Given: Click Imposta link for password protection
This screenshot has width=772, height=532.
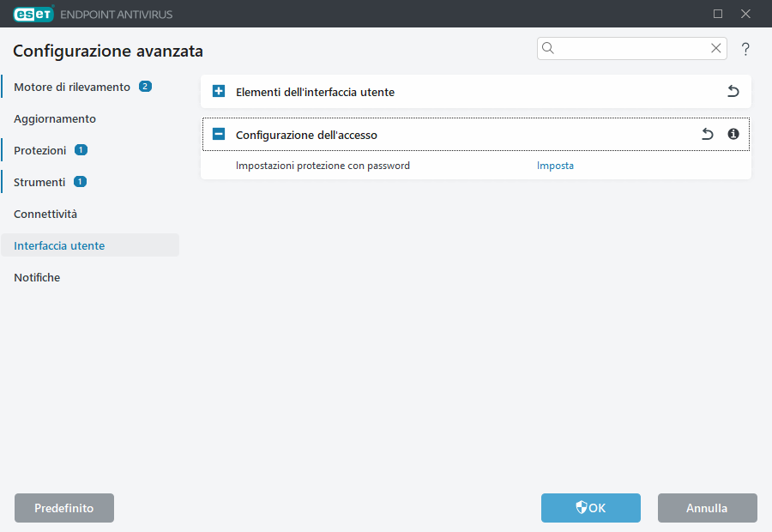Looking at the screenshot, I should pos(555,166).
